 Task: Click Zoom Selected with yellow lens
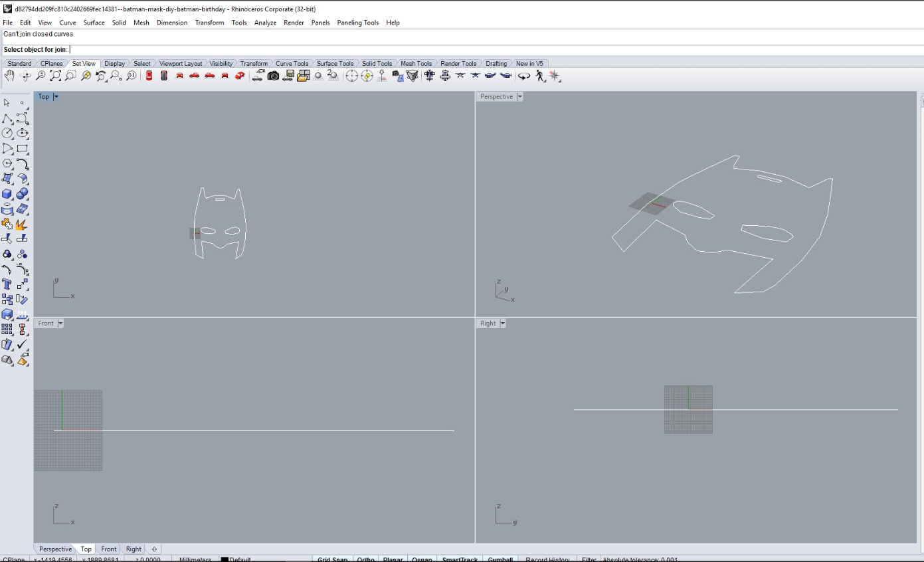[86, 76]
